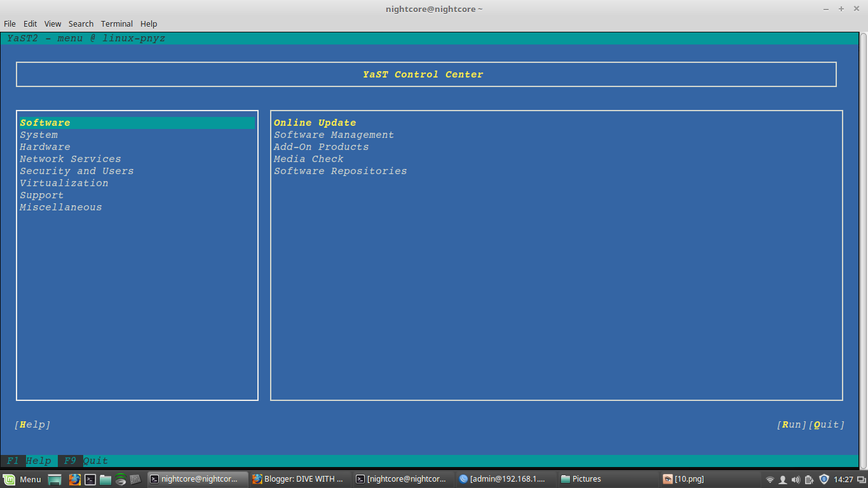Switch to the [admin@192.168.1... taskbar window
This screenshot has width=868, height=488.
[x=506, y=479]
